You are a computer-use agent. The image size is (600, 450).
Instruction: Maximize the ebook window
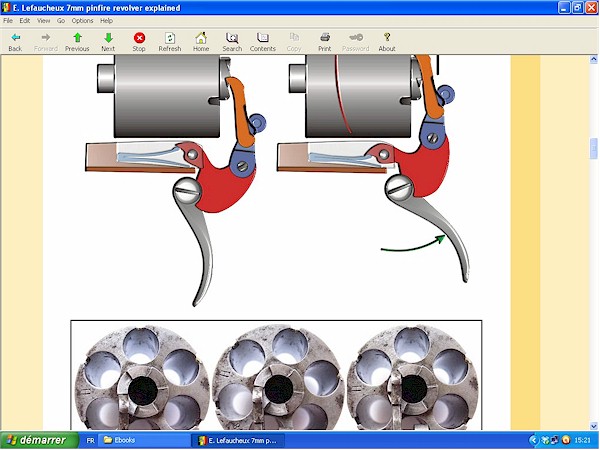click(578, 8)
